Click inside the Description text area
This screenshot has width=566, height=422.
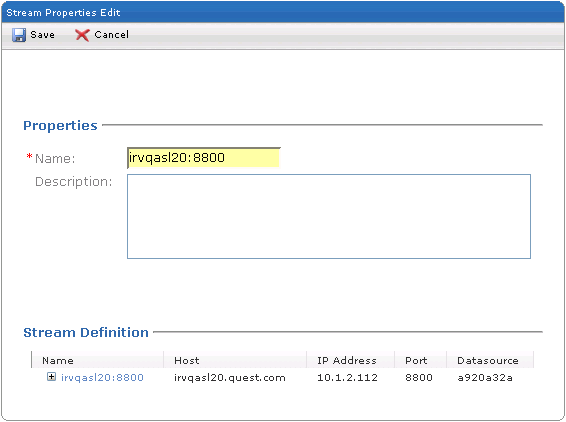click(x=329, y=217)
